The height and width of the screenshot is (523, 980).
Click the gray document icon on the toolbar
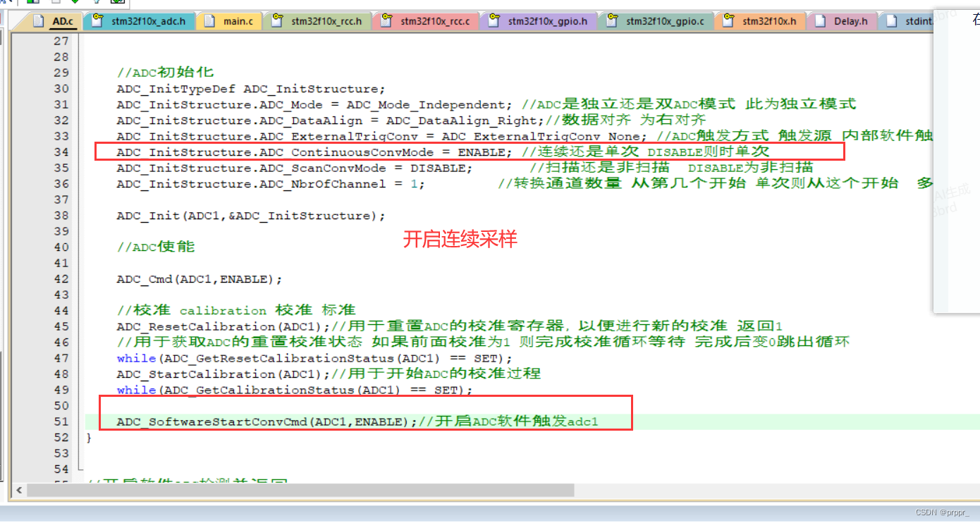tap(56, 3)
